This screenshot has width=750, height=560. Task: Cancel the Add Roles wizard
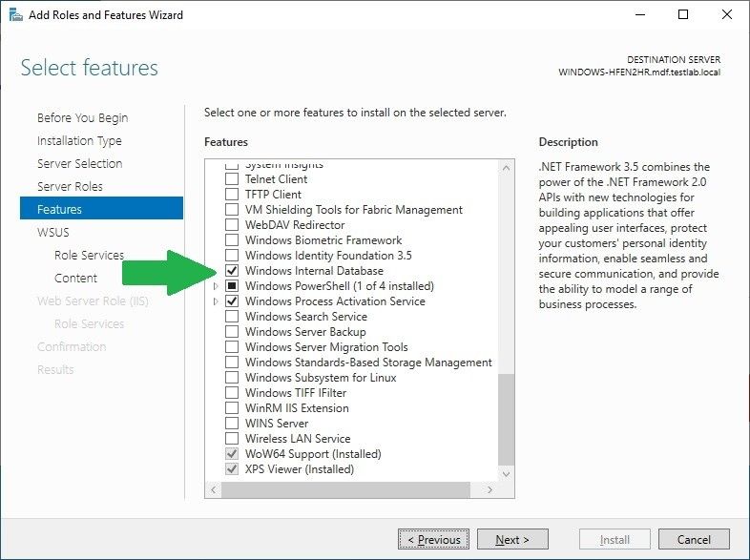pos(694,539)
